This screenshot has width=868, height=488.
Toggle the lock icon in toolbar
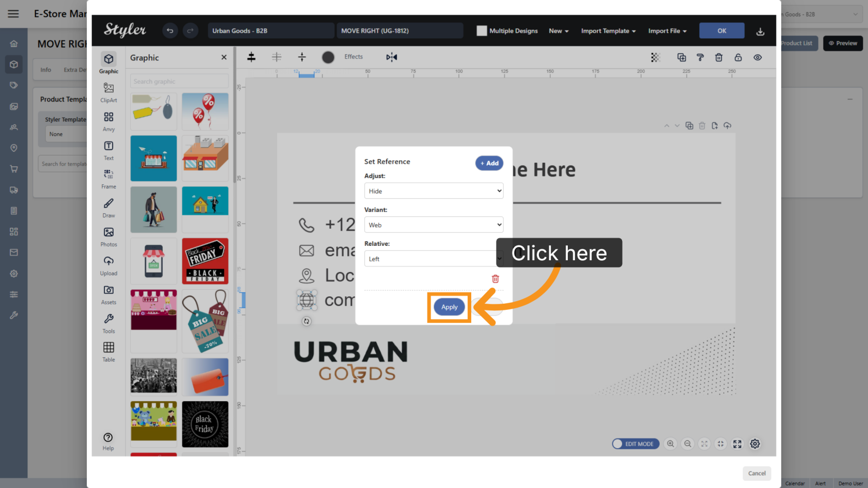point(738,57)
